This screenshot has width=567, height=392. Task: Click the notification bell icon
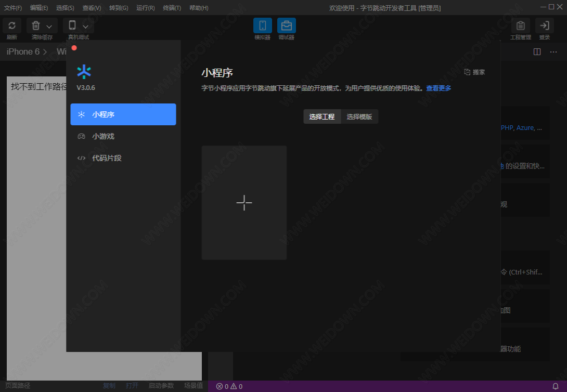pos(556,386)
